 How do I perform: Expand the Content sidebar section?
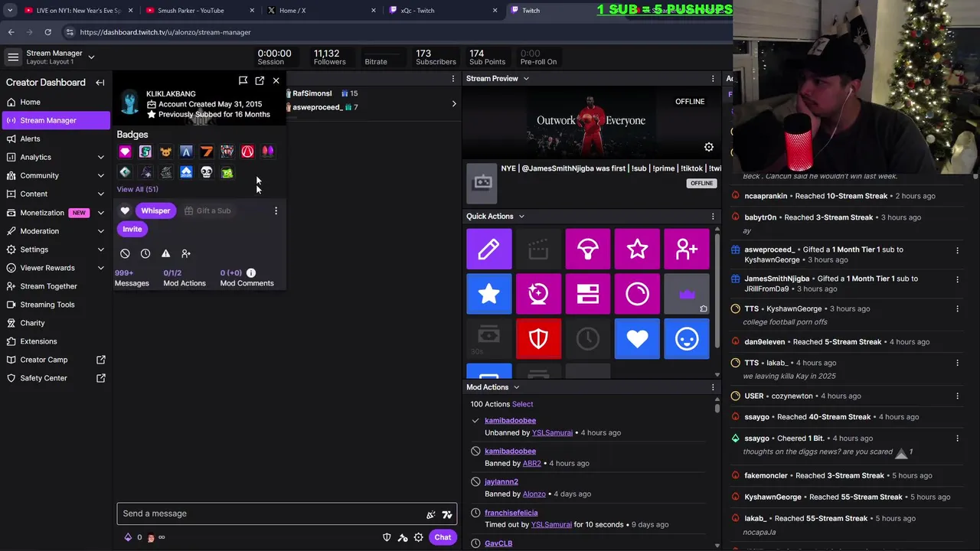click(100, 194)
